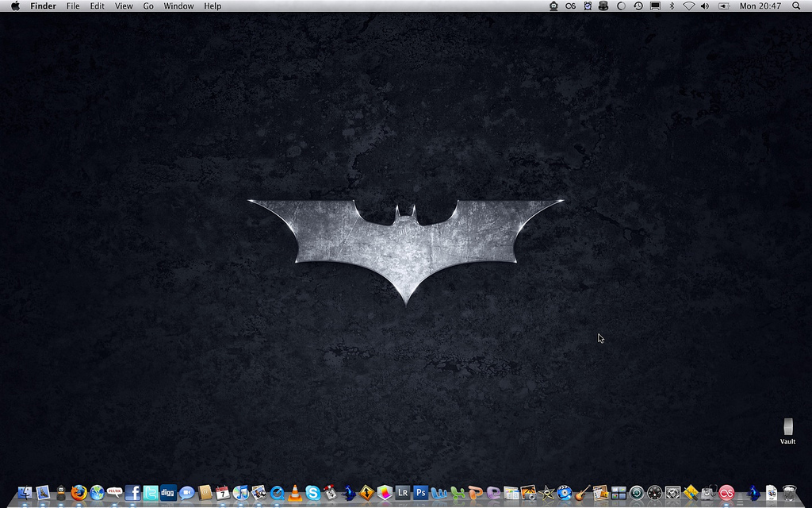Open the Edit menu
Image resolution: width=812 pixels, height=508 pixels.
[97, 6]
